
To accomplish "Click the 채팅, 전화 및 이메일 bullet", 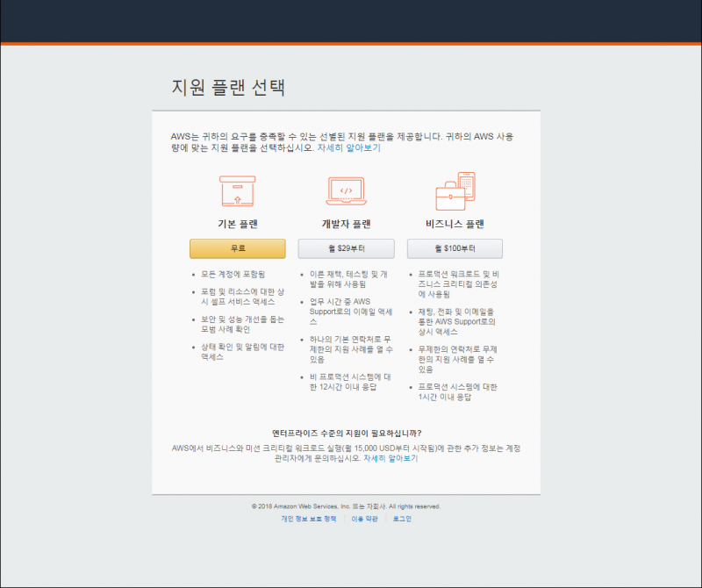I will point(457,321).
